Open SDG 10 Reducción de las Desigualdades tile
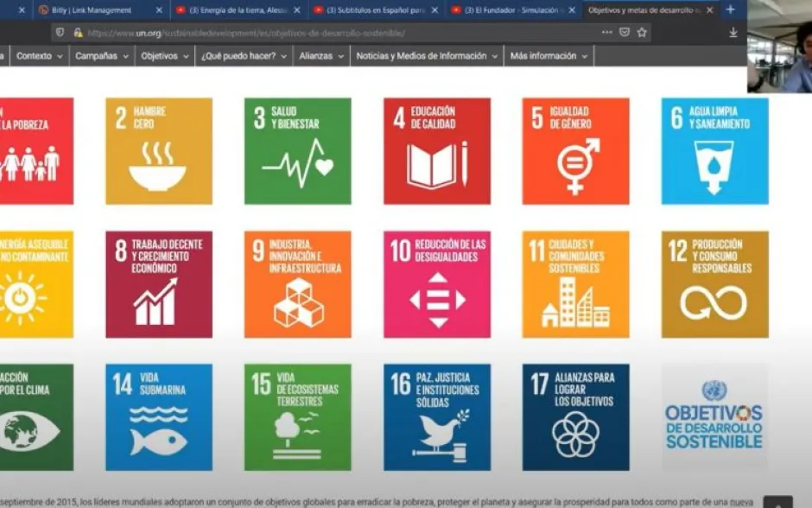 (437, 284)
